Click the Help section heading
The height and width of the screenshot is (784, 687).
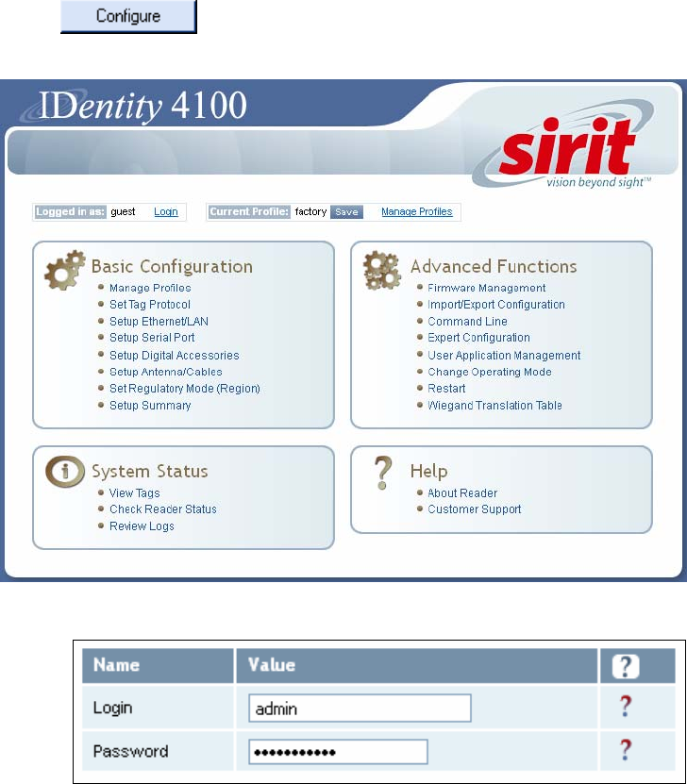click(x=428, y=471)
